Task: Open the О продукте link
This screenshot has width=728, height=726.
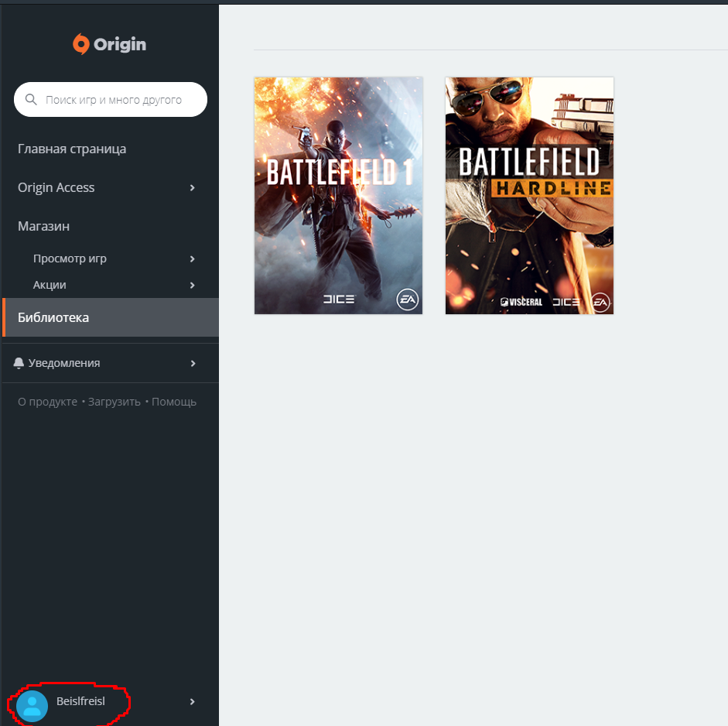Action: pos(47,402)
